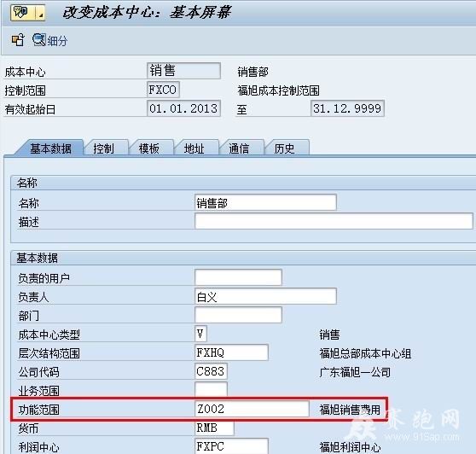Click the 层次结构范围 field with FXHQ
Viewport: 476px width, 454px height.
click(231, 352)
